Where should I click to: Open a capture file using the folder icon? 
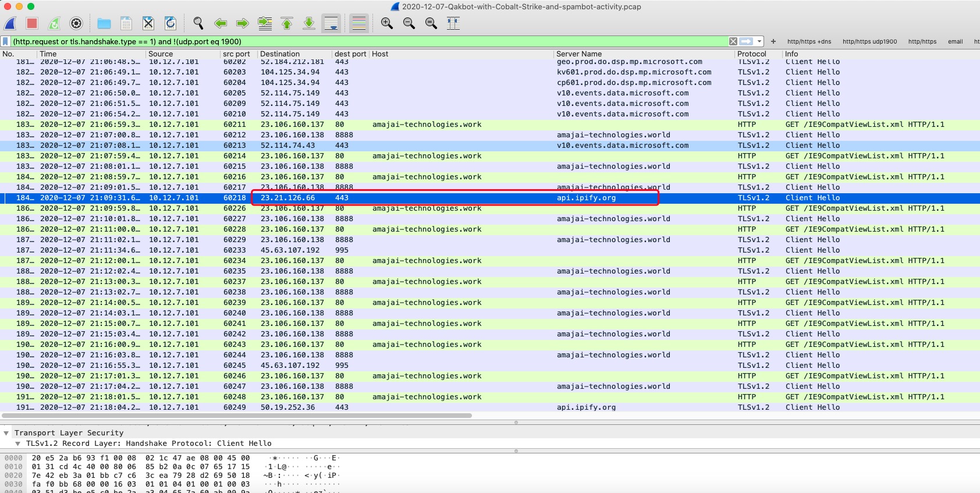(104, 23)
